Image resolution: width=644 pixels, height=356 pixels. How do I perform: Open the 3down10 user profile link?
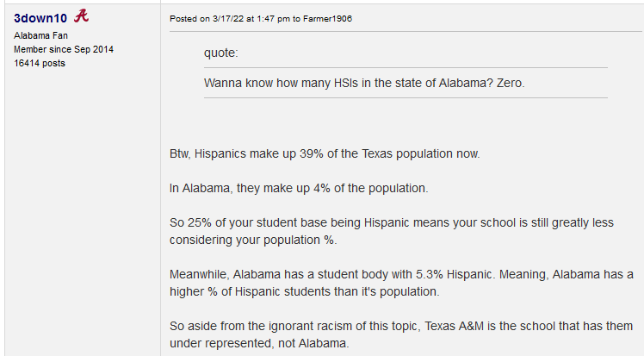pyautogui.click(x=40, y=16)
